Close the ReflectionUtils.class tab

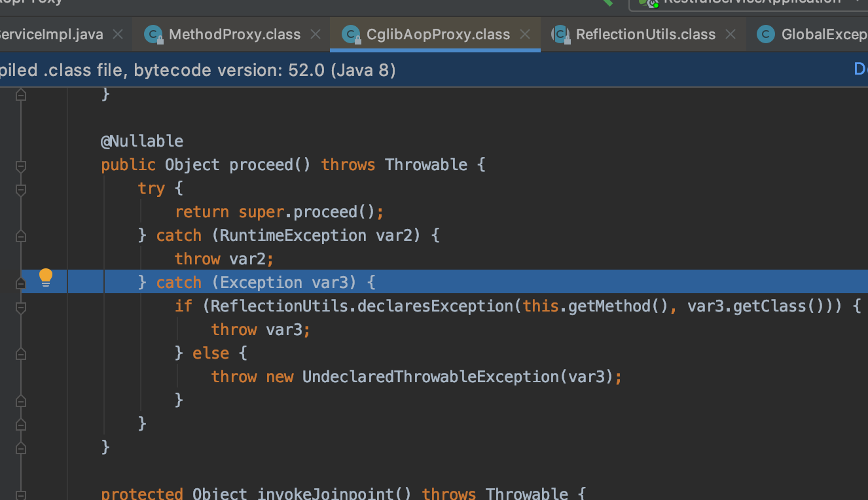pos(731,35)
